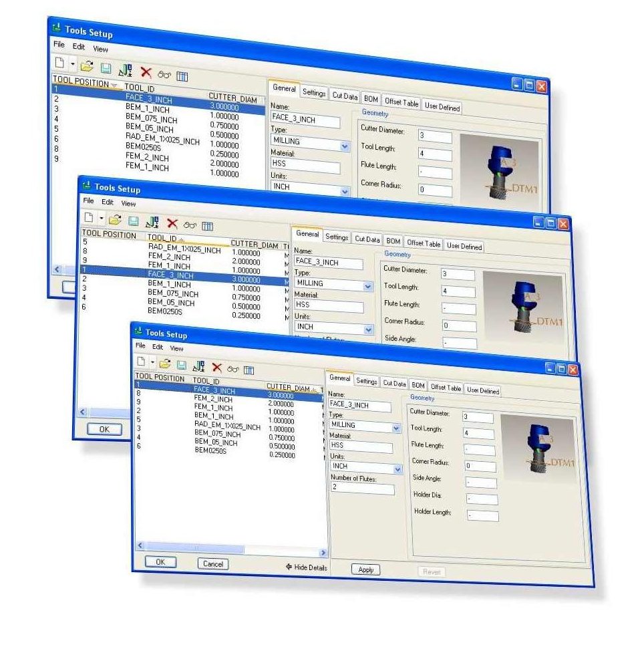Click the eyeglasses preview icon in the front window
This screenshot has height=663, width=644.
point(232,368)
